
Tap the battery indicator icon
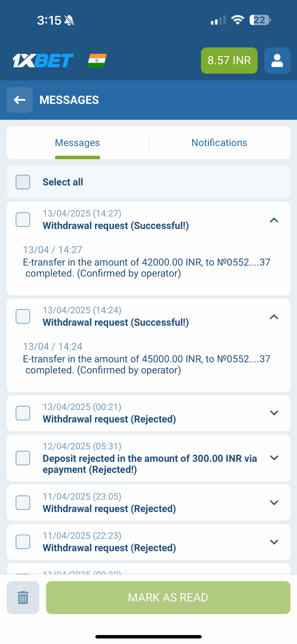(260, 20)
